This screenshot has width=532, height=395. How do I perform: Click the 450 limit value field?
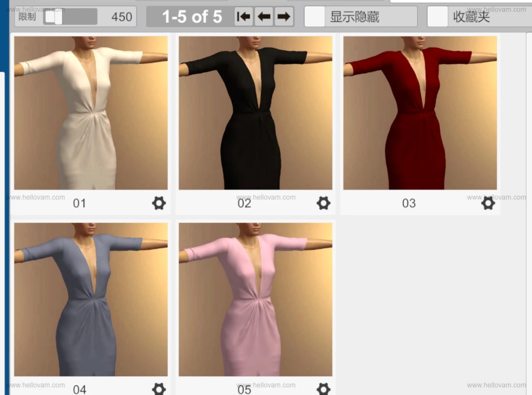pos(122,16)
